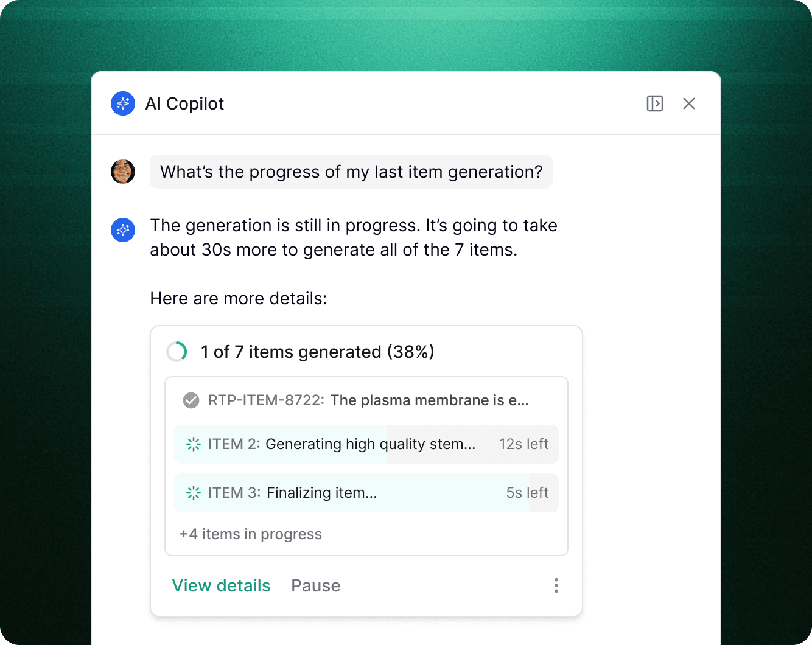
Task: Expand the '+4 items in progress' line
Action: pyautogui.click(x=251, y=534)
